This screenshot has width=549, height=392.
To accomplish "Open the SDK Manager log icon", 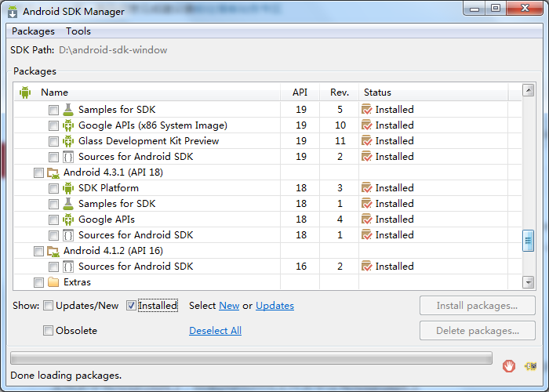I will [x=530, y=366].
